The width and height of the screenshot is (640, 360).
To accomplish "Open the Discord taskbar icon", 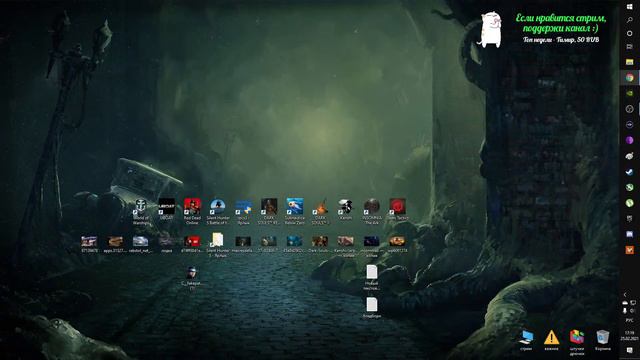I will coord(630,234).
